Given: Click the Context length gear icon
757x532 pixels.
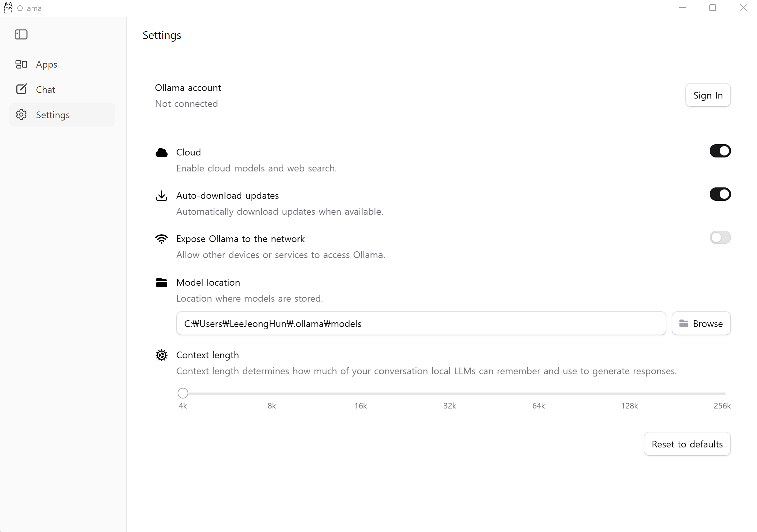Looking at the screenshot, I should coord(162,355).
